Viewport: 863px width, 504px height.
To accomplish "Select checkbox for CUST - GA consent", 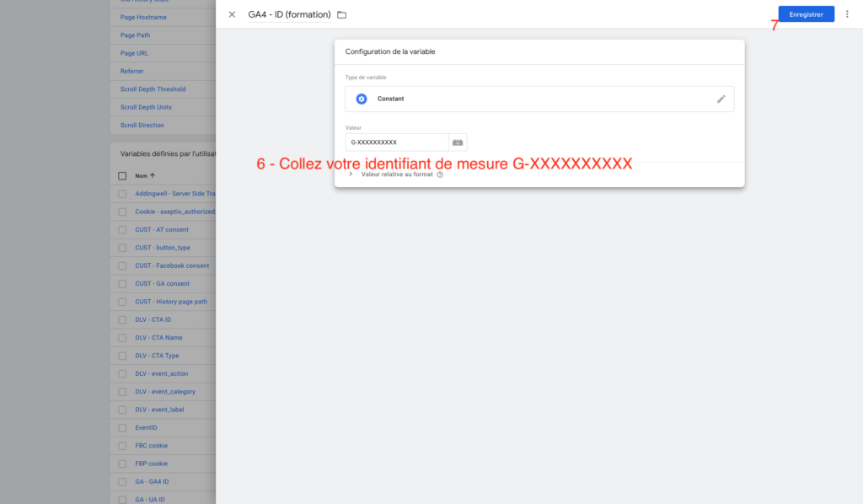I will tap(122, 284).
